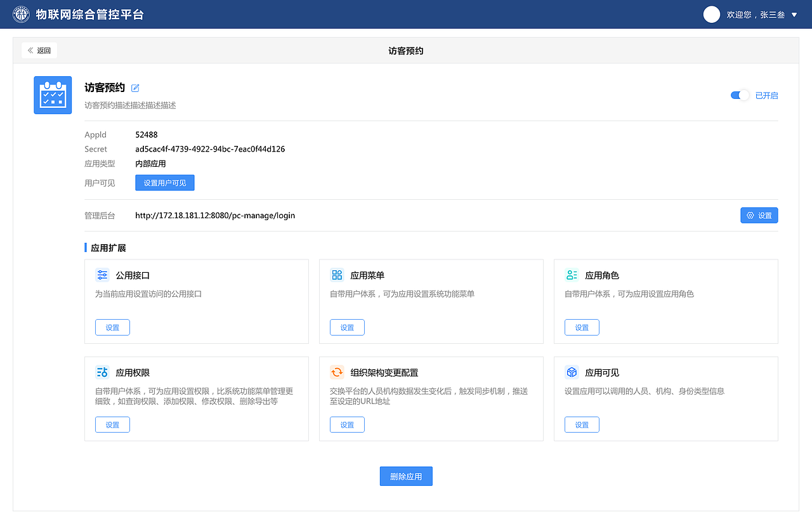Open 设置 under the 公用接口 card
Image resolution: width=812 pixels, height=524 pixels.
[x=112, y=327]
